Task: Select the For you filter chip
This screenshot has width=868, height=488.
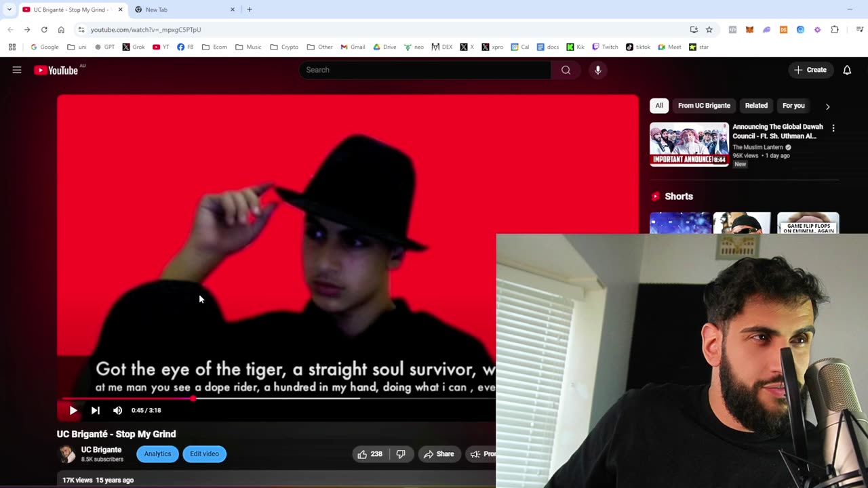Action: pos(793,106)
